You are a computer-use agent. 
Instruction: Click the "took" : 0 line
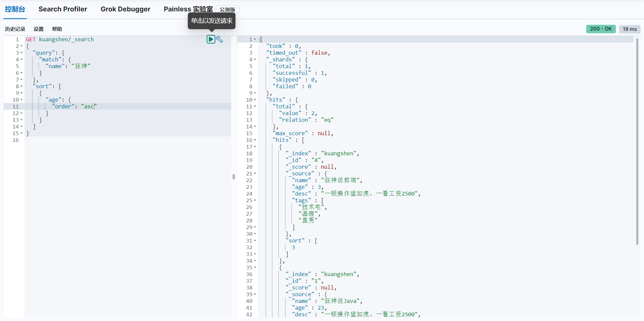(283, 46)
